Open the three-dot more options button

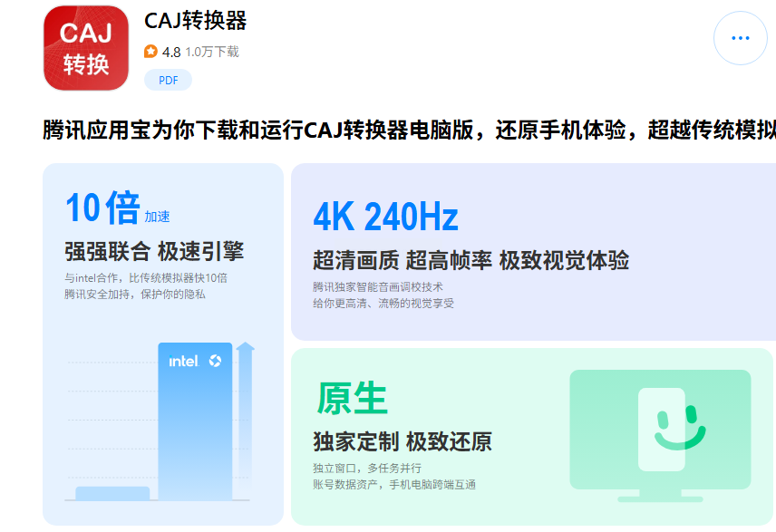click(x=741, y=38)
